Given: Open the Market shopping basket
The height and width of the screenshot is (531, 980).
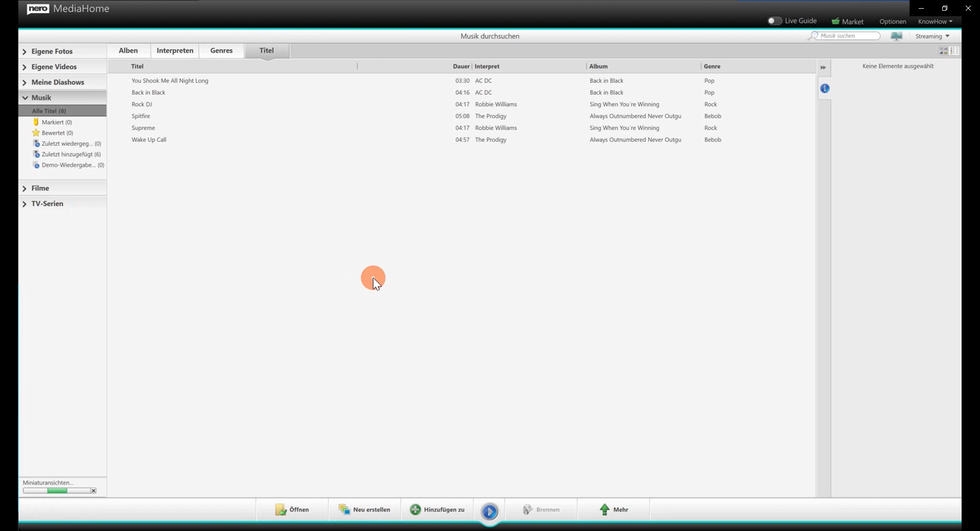Looking at the screenshot, I should [847, 21].
